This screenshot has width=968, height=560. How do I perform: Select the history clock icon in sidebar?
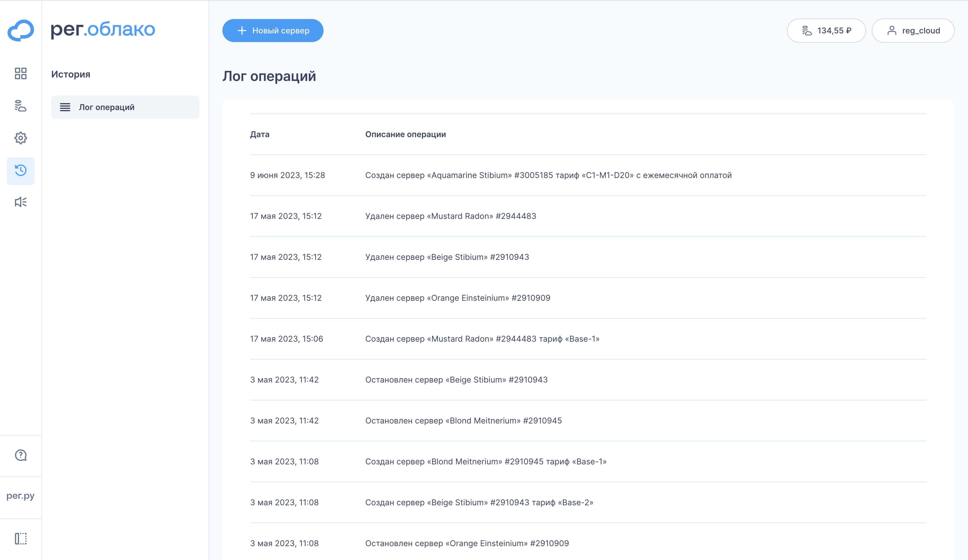coord(21,171)
